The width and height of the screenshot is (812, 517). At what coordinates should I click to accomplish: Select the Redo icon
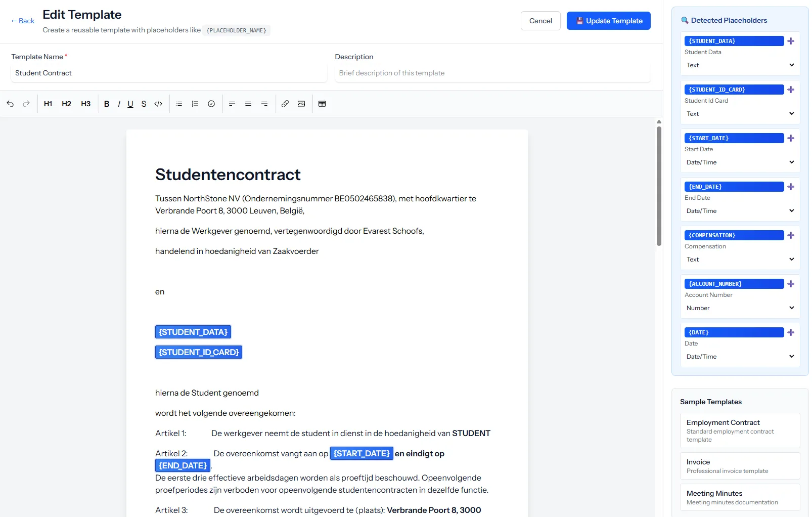26,104
